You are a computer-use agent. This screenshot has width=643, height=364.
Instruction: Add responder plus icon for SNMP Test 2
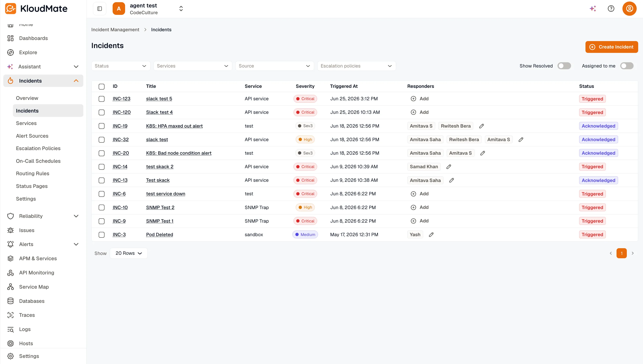413,208
